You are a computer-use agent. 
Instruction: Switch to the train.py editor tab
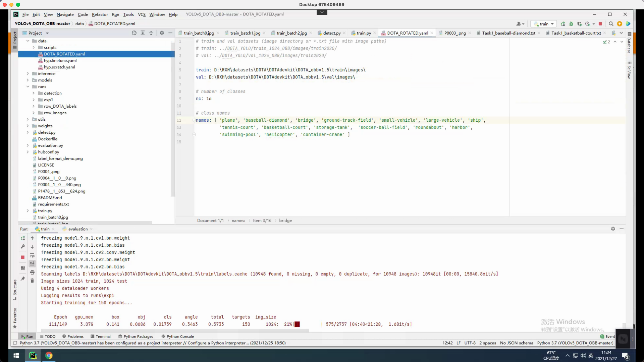click(364, 33)
